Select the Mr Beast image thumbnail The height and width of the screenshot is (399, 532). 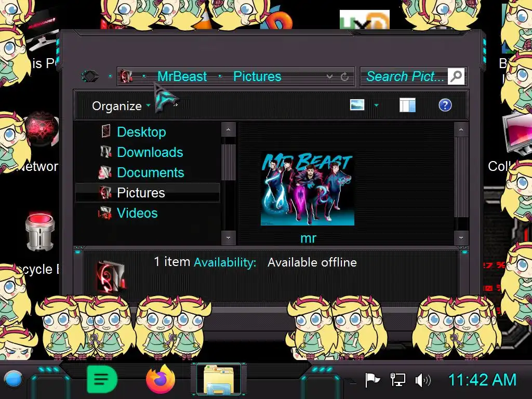click(x=308, y=189)
